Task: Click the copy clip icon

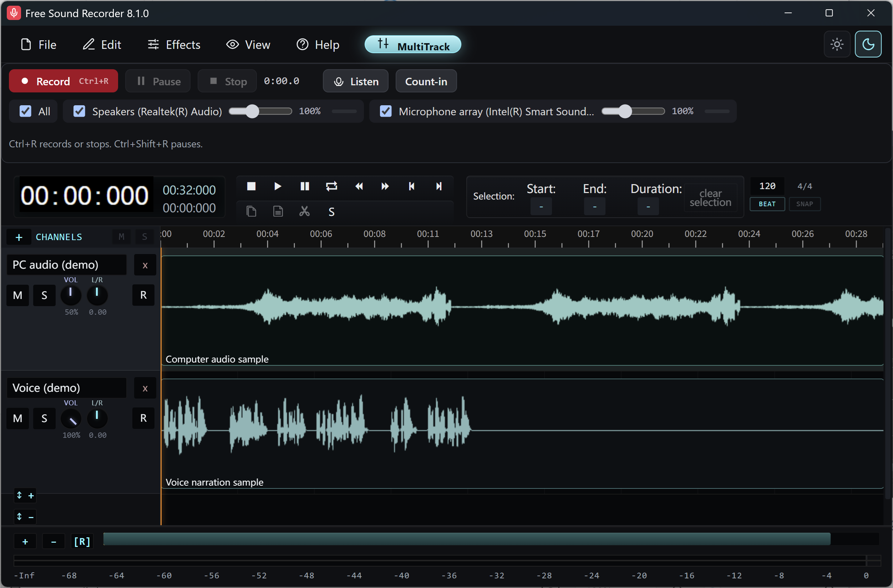Action: [251, 212]
